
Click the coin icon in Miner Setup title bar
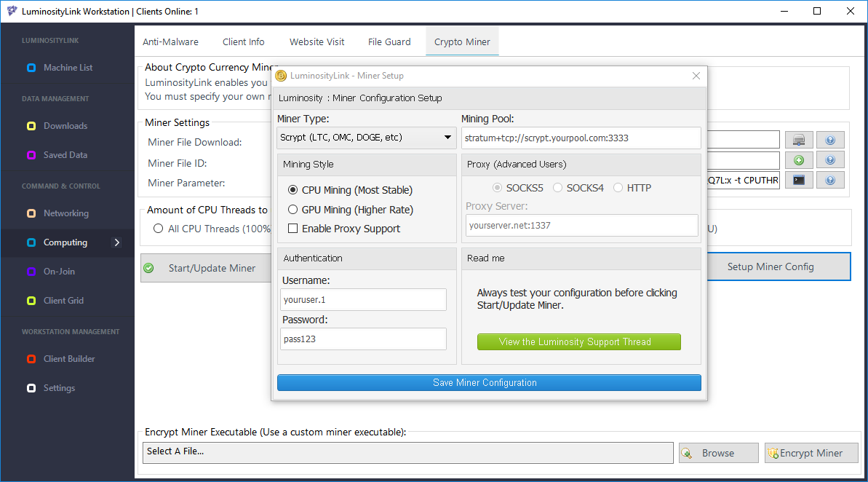coord(282,76)
